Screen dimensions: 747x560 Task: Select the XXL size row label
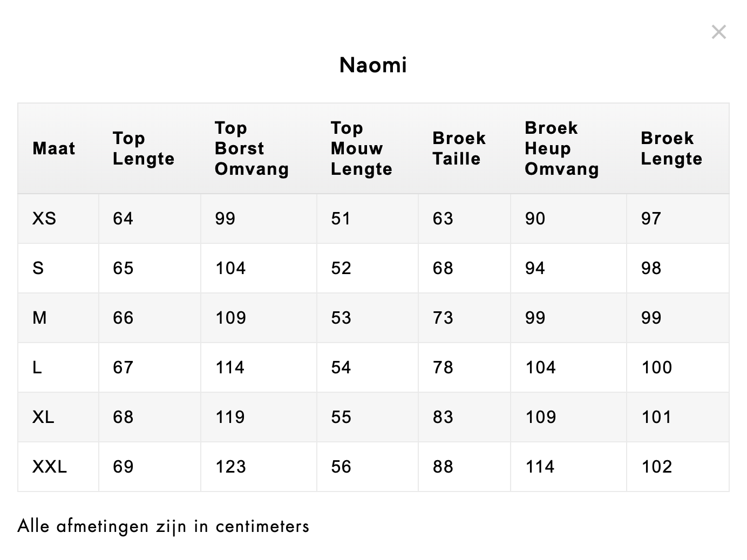50,467
